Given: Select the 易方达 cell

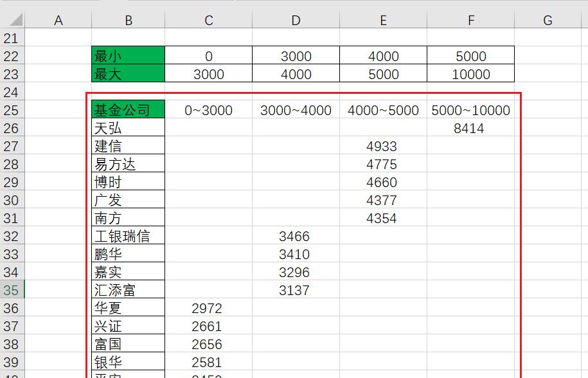Looking at the screenshot, I should (129, 163).
